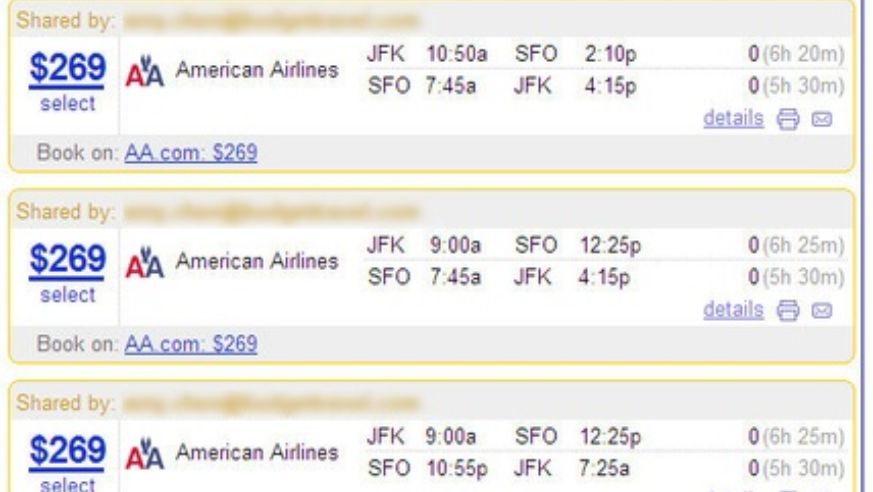Viewport: 873px width, 492px height.
Task: Click $269 price in the first result
Action: [x=67, y=68]
